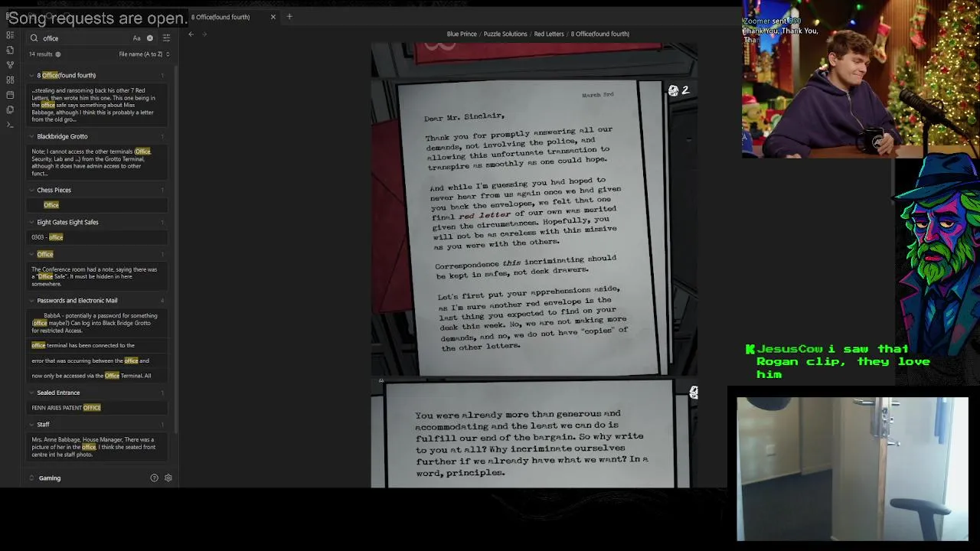Collapse the Chess Pieces result group
Image resolution: width=980 pixels, height=551 pixels.
tap(32, 191)
